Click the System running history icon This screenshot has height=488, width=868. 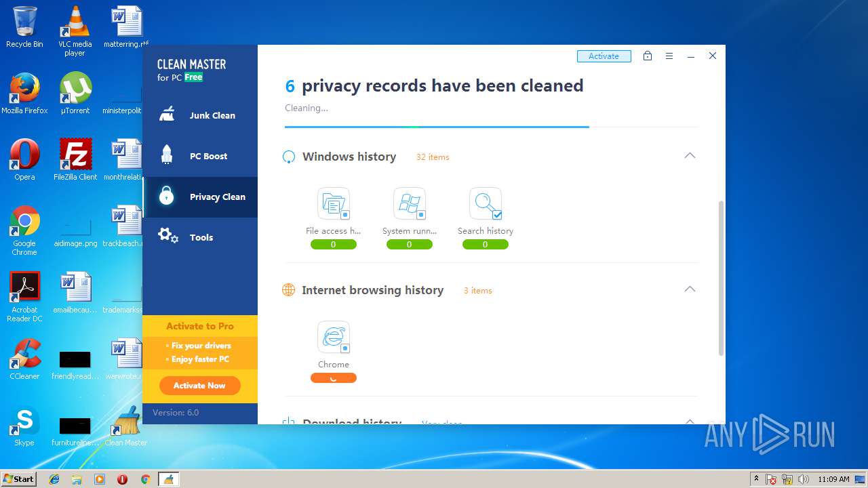410,203
